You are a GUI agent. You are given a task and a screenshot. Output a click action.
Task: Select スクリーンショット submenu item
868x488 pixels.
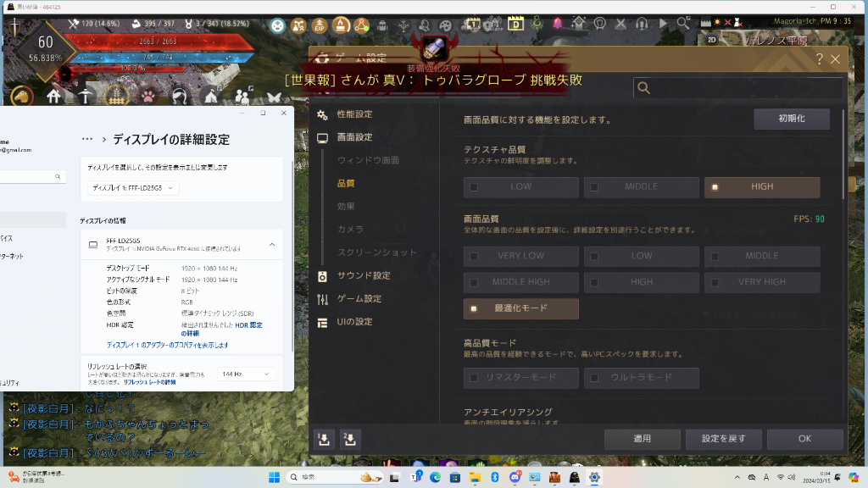click(377, 252)
